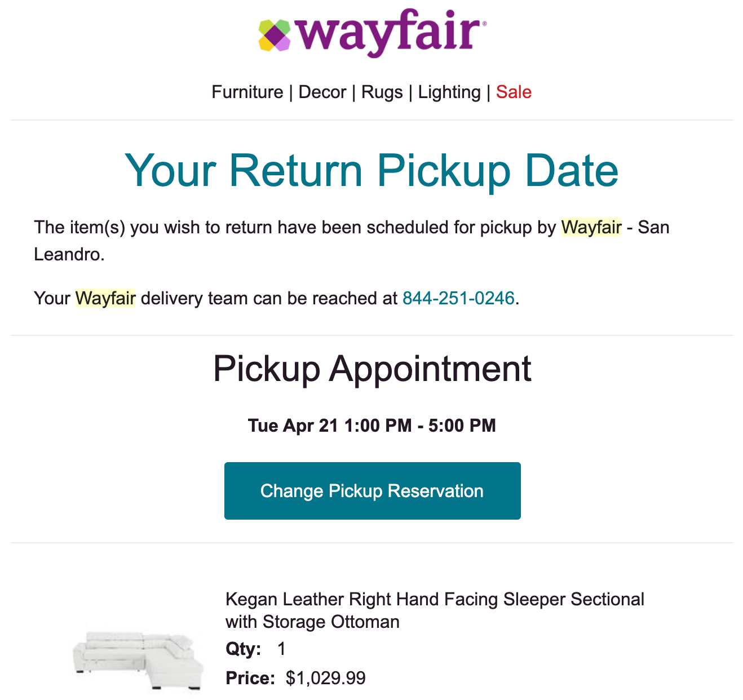
Task: Click the bold 'Qty:' label
Action: (244, 649)
